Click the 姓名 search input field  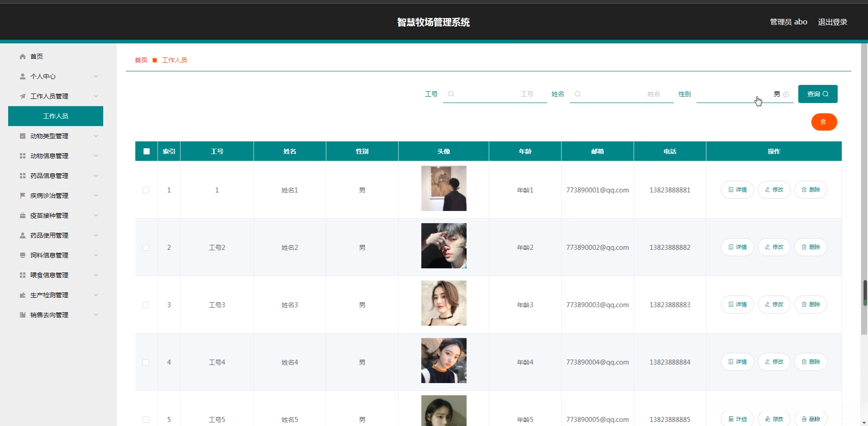[622, 94]
